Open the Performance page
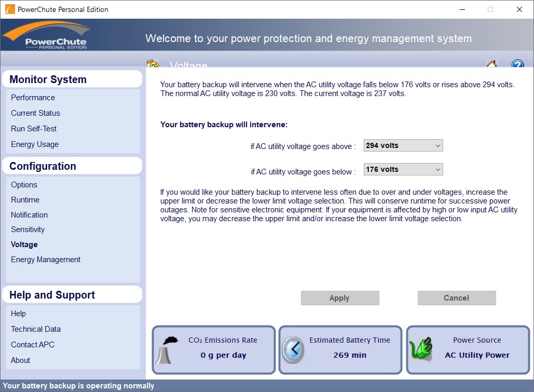 tap(33, 98)
